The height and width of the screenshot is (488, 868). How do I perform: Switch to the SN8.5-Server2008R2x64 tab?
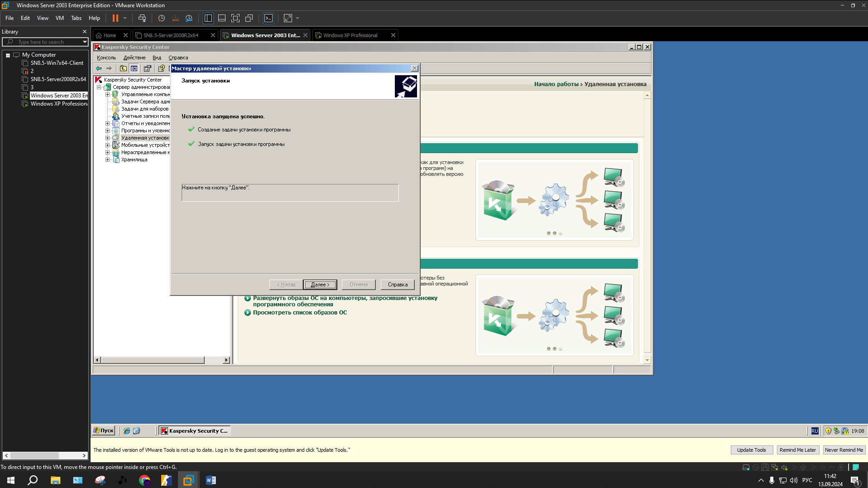pyautogui.click(x=171, y=35)
